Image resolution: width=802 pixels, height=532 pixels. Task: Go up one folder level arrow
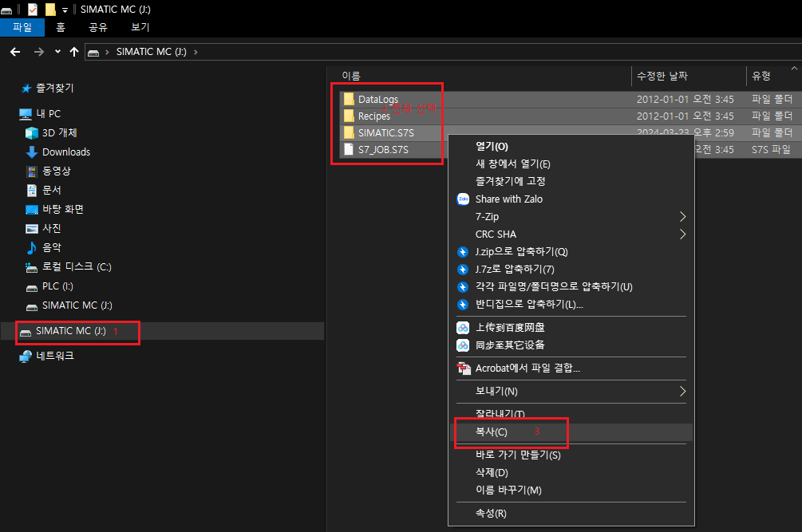[74, 52]
